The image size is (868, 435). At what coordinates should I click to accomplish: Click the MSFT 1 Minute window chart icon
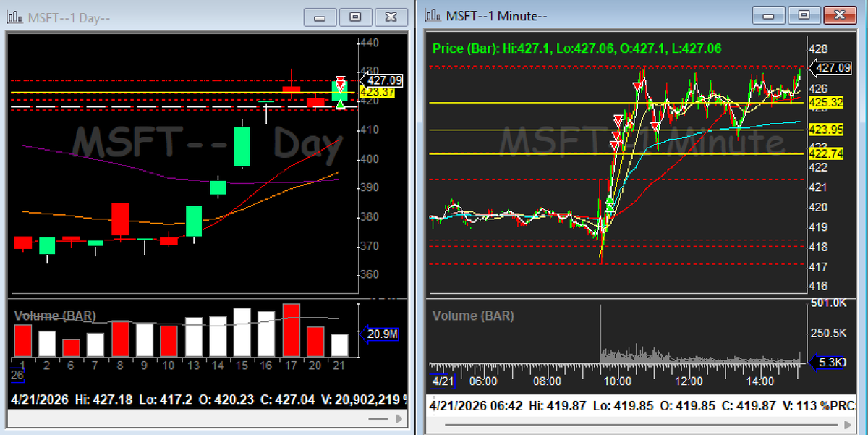[433, 14]
